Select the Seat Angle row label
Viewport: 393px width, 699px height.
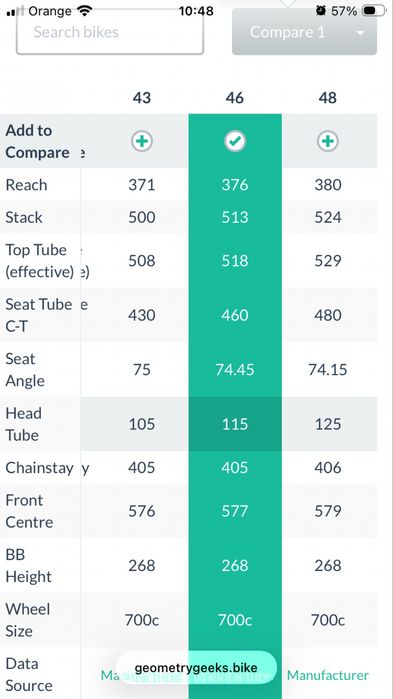25,370
